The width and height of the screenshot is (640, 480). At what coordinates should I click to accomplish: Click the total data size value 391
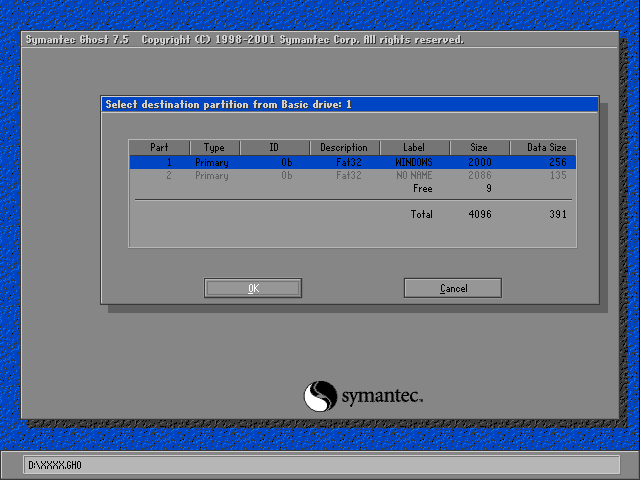558,214
